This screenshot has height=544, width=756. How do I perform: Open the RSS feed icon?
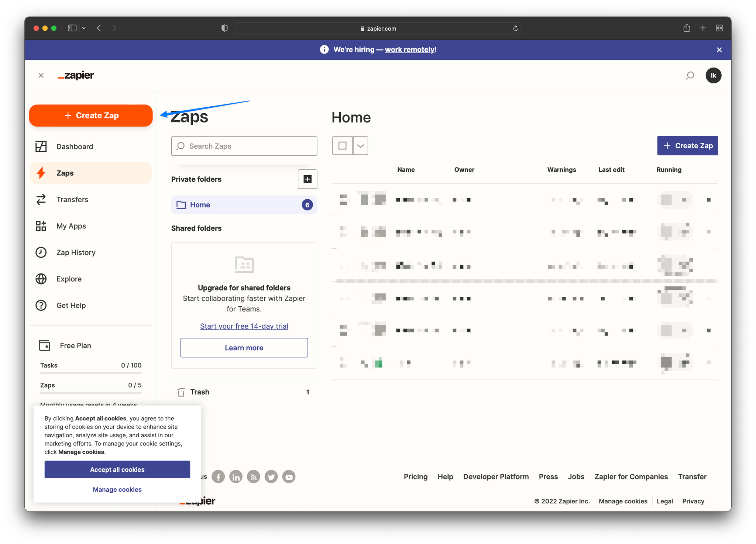click(254, 477)
